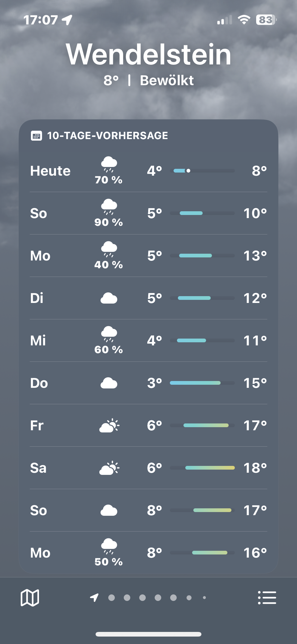Tap the temperature range bar for Sa
The width and height of the screenshot is (297, 644).
pyautogui.click(x=210, y=468)
